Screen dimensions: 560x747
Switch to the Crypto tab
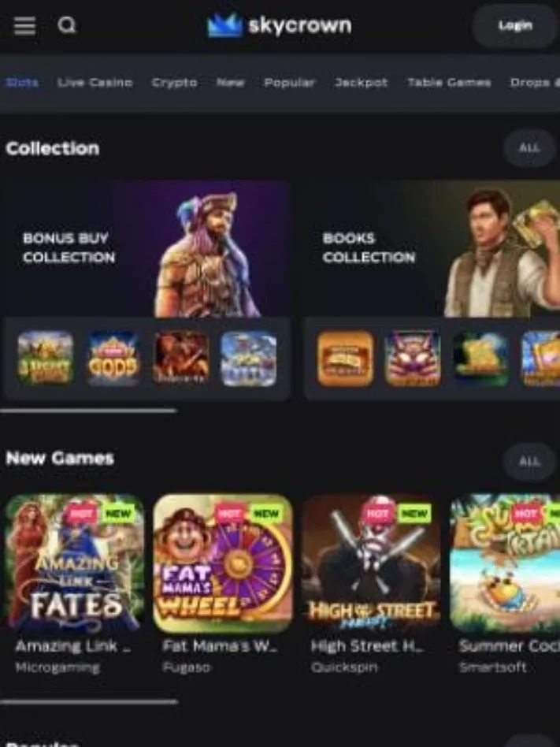[174, 83]
